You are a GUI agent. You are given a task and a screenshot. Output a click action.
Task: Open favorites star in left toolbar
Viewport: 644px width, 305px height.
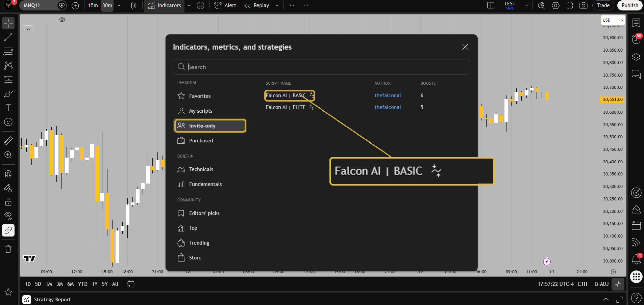pyautogui.click(x=8, y=292)
